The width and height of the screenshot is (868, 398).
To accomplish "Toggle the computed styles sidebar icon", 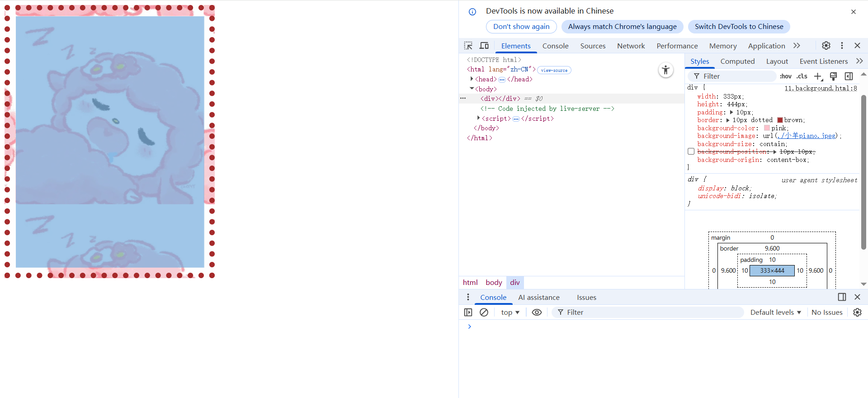I will pyautogui.click(x=849, y=76).
